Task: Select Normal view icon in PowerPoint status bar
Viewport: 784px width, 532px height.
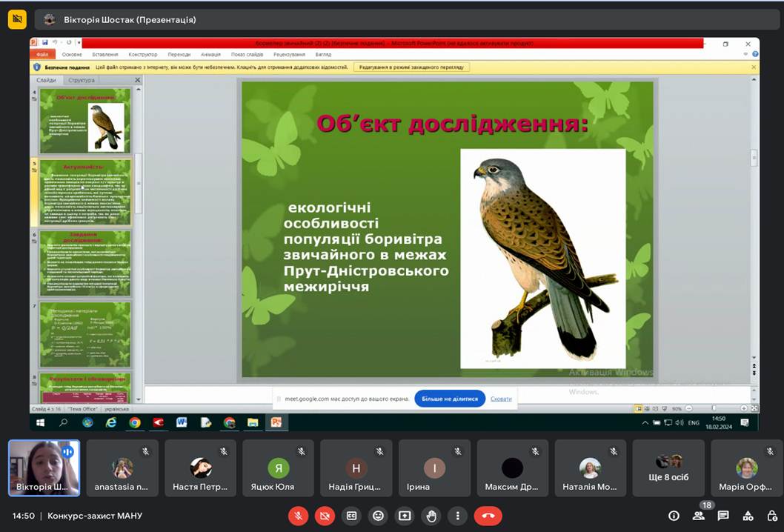Action: (x=637, y=408)
